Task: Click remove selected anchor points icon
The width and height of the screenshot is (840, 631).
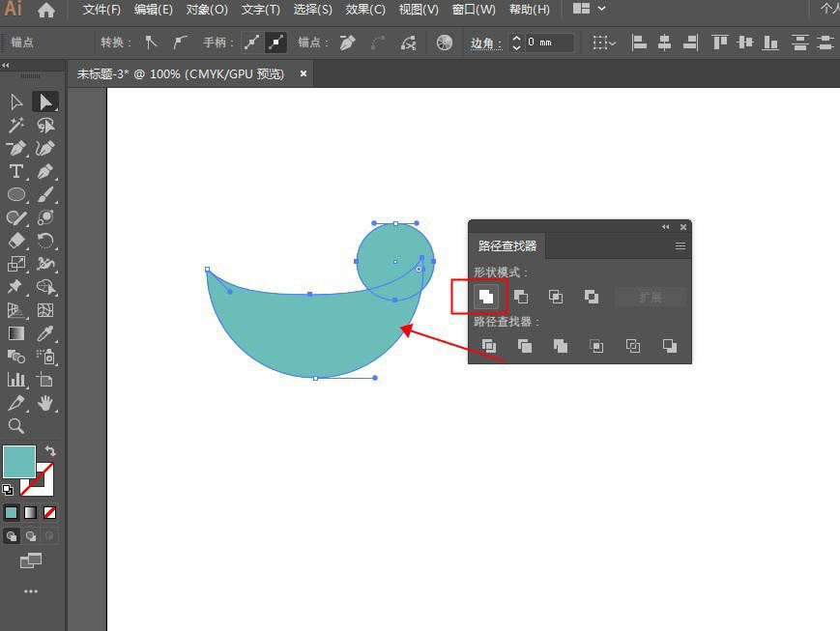Action: click(x=347, y=43)
